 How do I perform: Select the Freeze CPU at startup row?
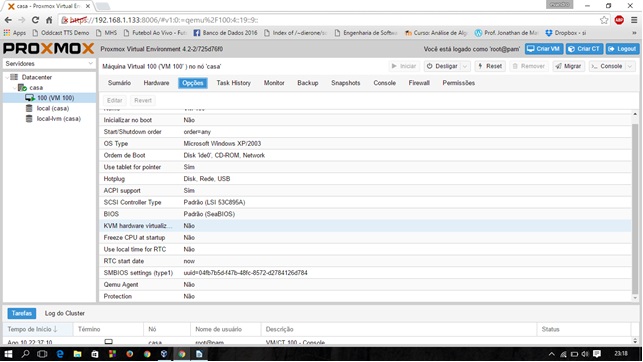(365, 237)
